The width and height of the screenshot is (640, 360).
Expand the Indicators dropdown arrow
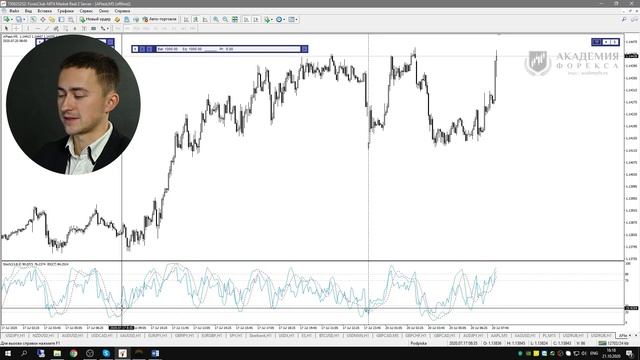point(272,19)
